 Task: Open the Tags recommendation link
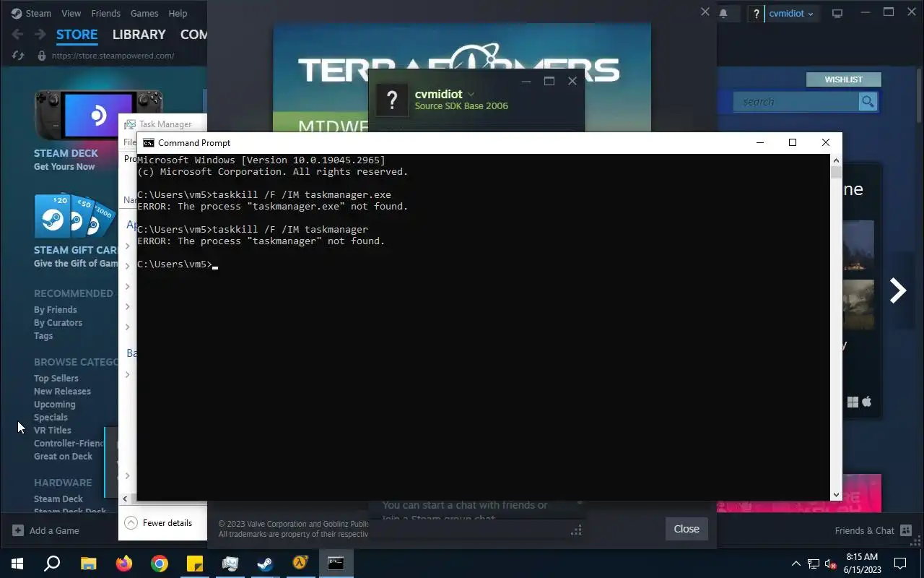(x=43, y=335)
